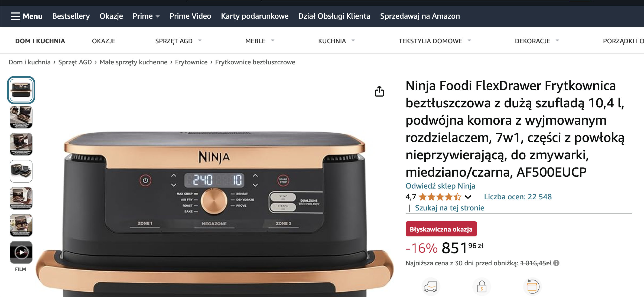Click the secure transaction lock icon

pyautogui.click(x=482, y=287)
